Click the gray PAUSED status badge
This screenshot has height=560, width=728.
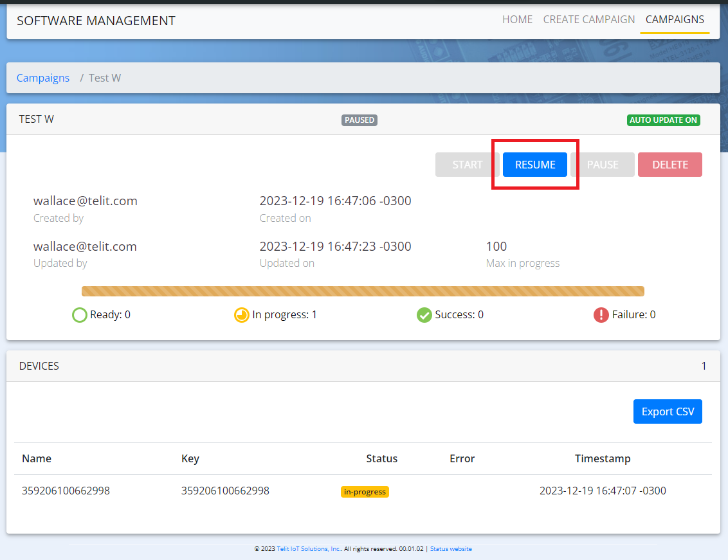point(359,120)
